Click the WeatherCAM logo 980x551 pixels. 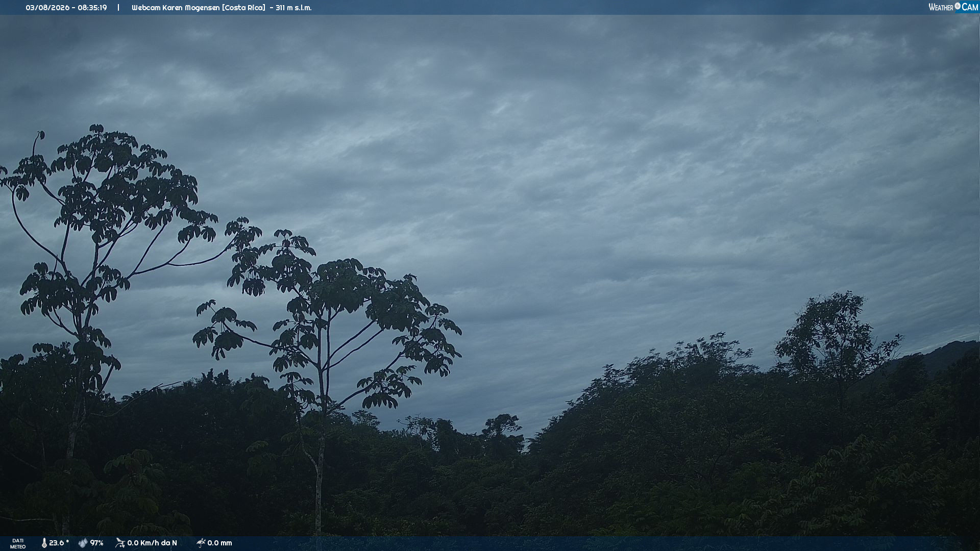click(953, 7)
